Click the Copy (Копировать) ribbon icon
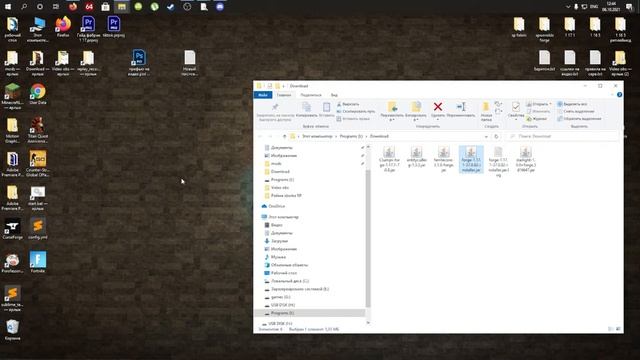The image size is (640, 360). pyautogui.click(x=306, y=107)
